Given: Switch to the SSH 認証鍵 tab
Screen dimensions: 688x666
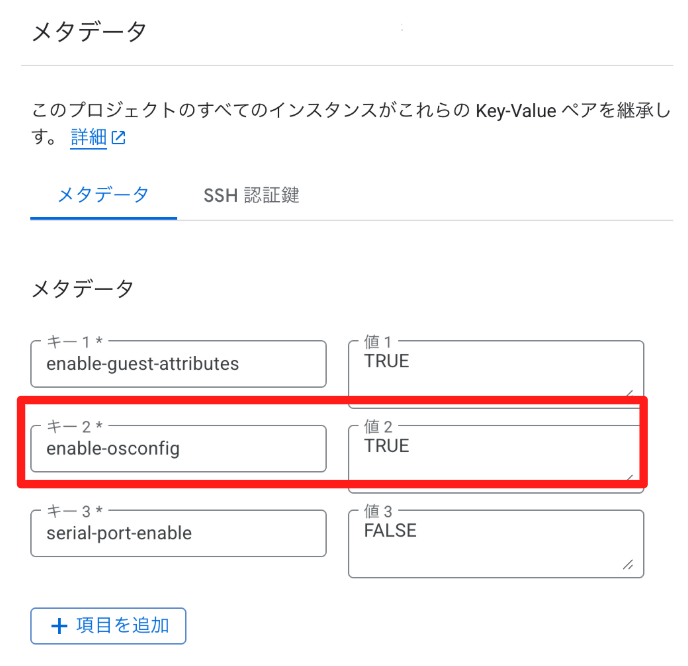Looking at the screenshot, I should (x=251, y=195).
